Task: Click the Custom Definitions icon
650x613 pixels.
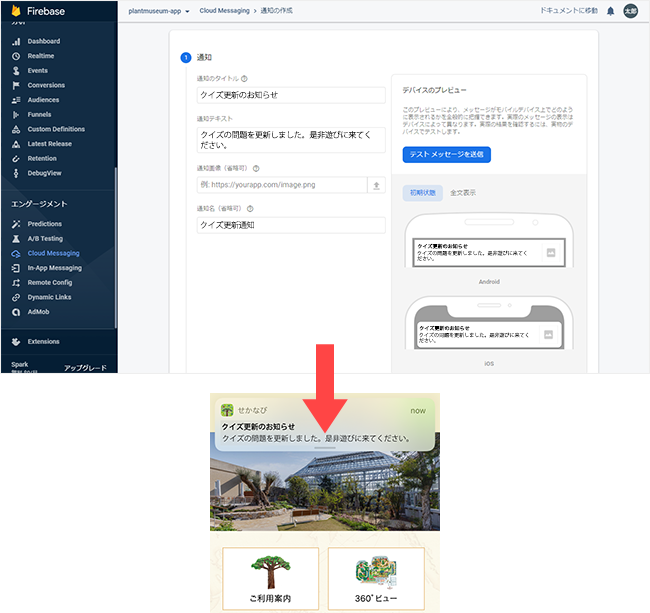Action: click(x=16, y=129)
